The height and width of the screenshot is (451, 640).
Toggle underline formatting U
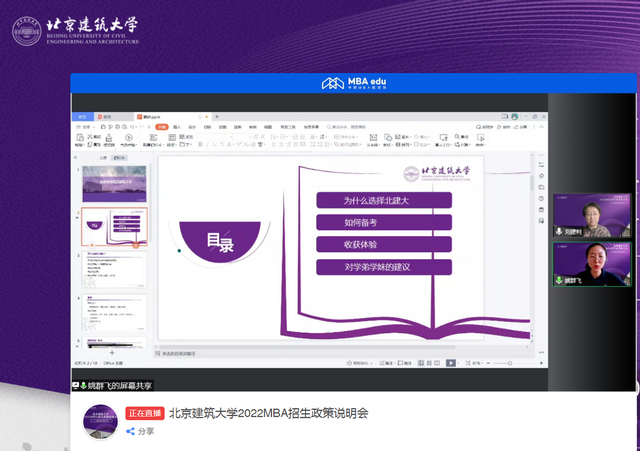[x=214, y=144]
